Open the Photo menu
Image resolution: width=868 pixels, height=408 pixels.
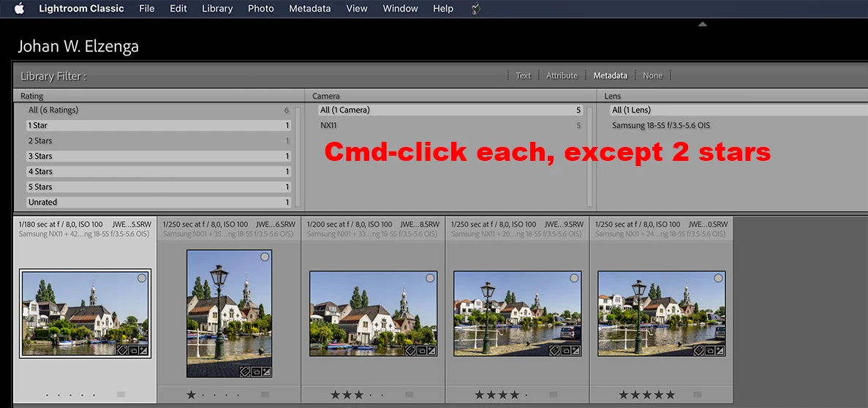pyautogui.click(x=261, y=8)
